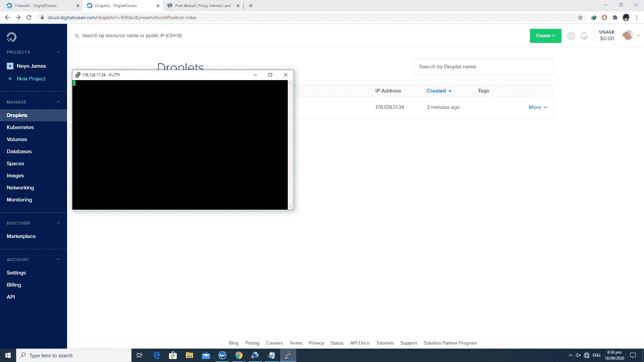
Task: Focus resource name or IP search field
Action: tap(132, 36)
